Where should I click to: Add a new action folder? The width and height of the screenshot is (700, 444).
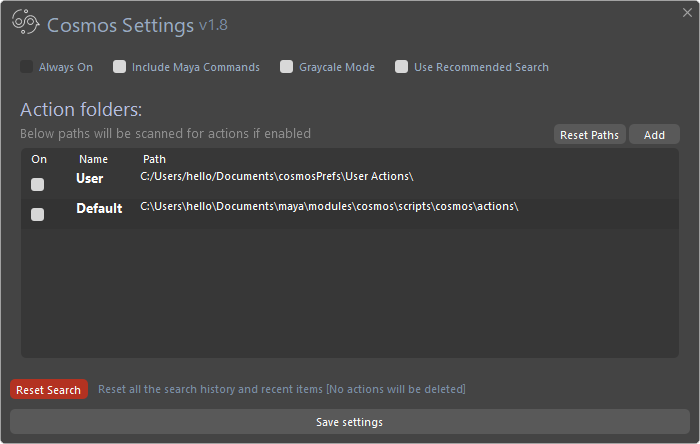[654, 135]
